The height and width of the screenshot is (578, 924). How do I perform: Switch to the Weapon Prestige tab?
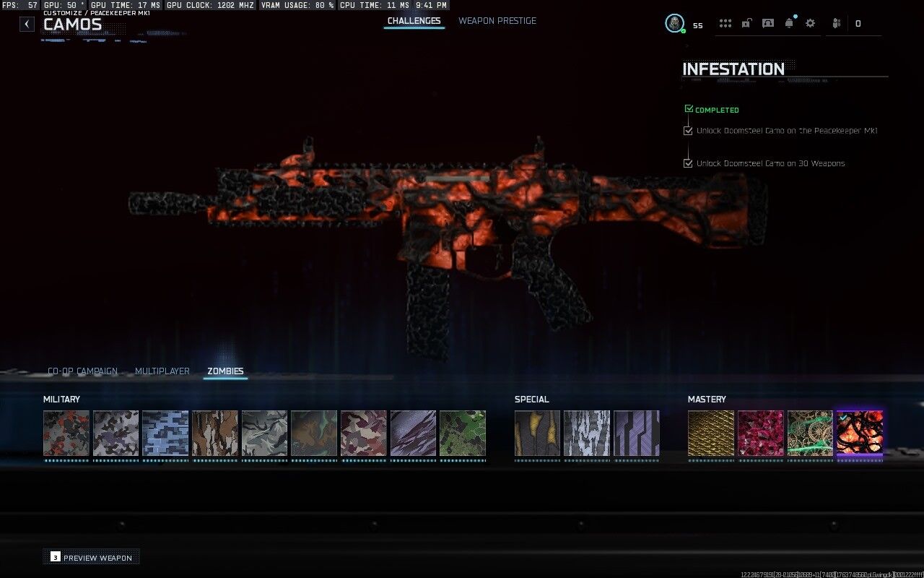[x=497, y=21]
